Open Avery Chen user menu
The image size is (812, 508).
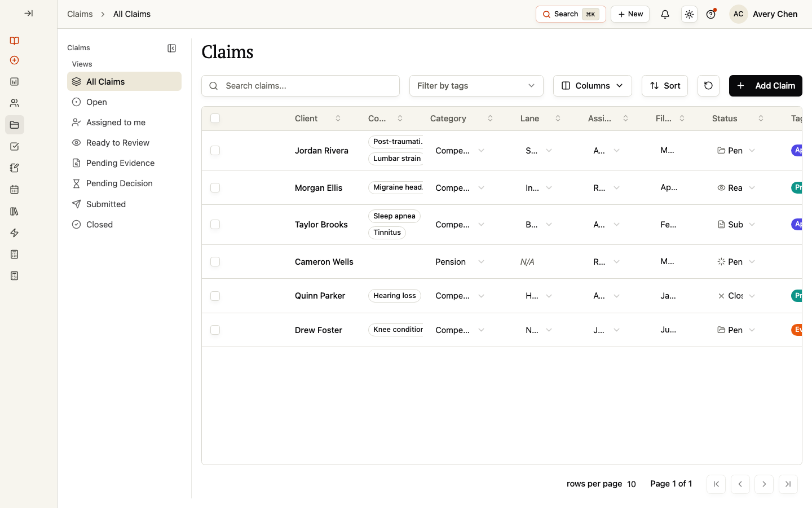(x=764, y=14)
